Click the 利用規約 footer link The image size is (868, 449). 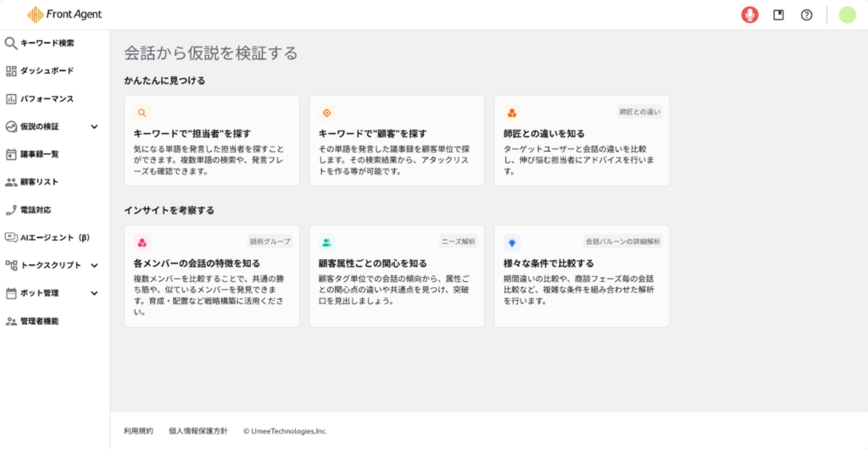coord(138,431)
